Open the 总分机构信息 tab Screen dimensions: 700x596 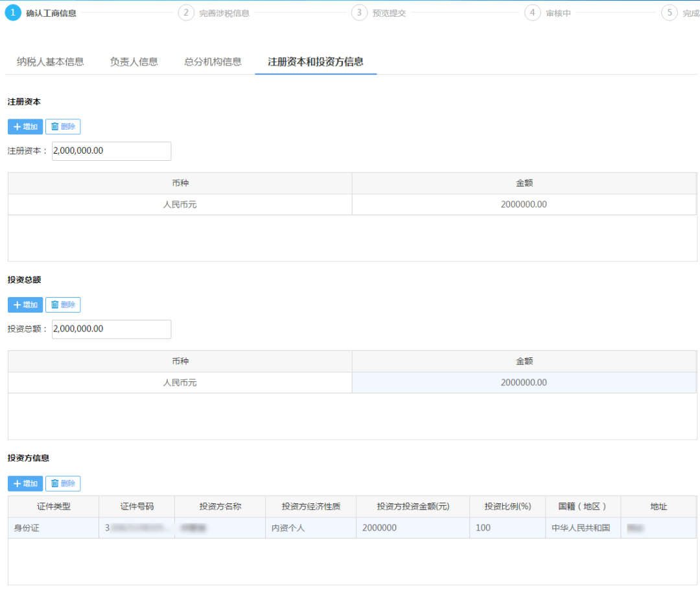coord(213,62)
